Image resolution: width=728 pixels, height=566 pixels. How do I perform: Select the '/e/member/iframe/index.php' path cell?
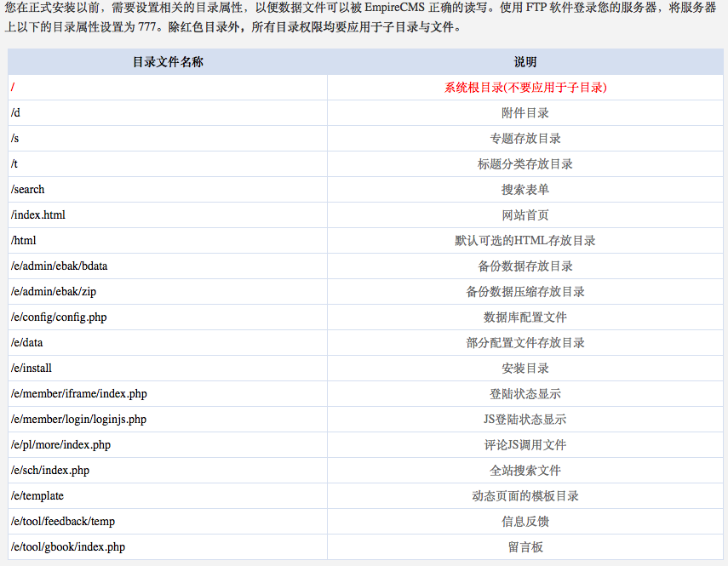click(x=168, y=393)
